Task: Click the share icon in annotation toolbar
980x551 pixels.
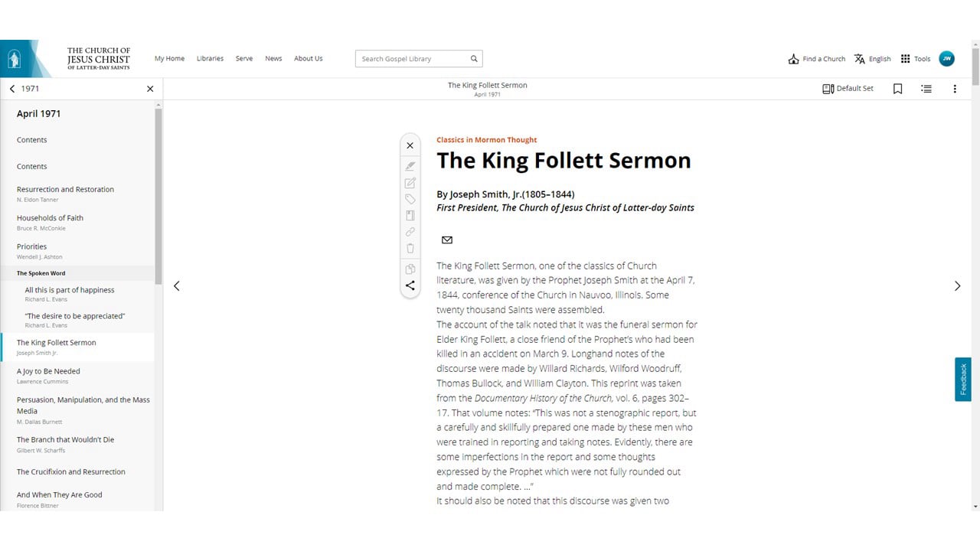Action: (x=410, y=285)
